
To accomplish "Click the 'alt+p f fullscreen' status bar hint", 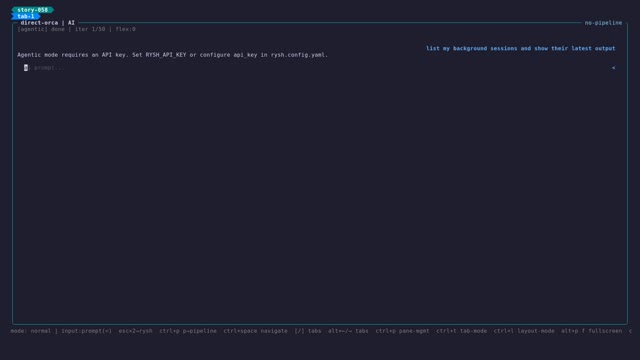I will pos(591,331).
